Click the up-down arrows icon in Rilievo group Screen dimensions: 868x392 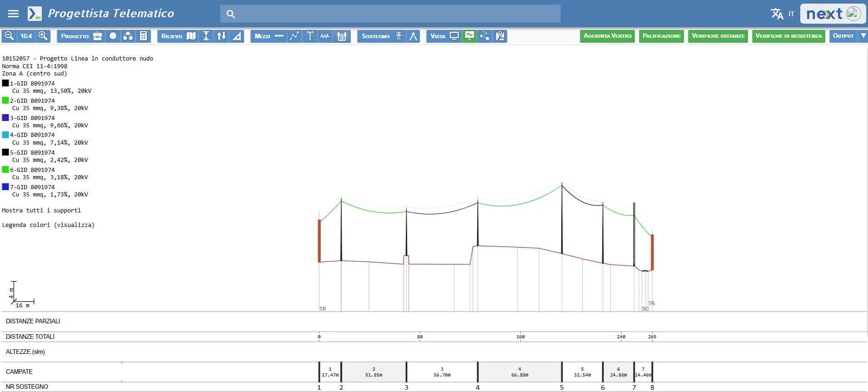click(x=221, y=36)
